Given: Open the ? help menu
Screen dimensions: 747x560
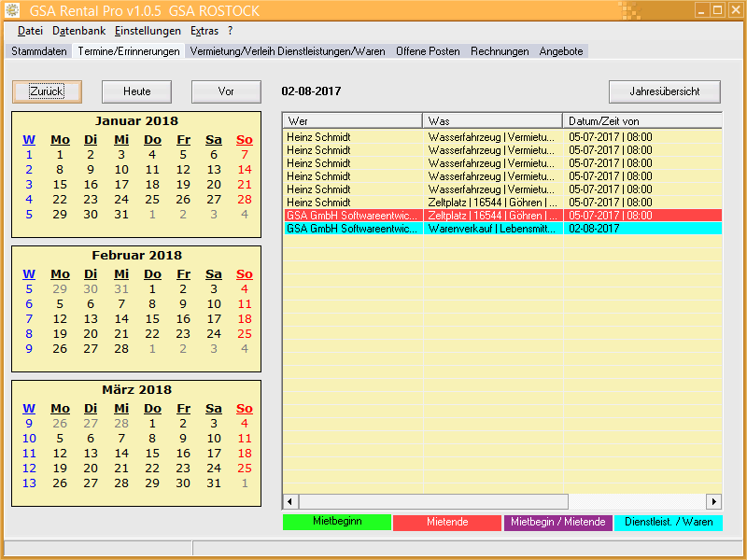Looking at the screenshot, I should click(x=230, y=31).
